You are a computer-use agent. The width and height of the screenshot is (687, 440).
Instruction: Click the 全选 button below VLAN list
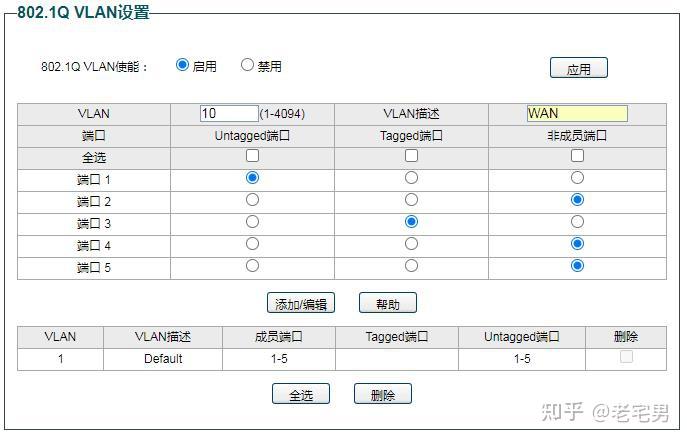click(301, 394)
